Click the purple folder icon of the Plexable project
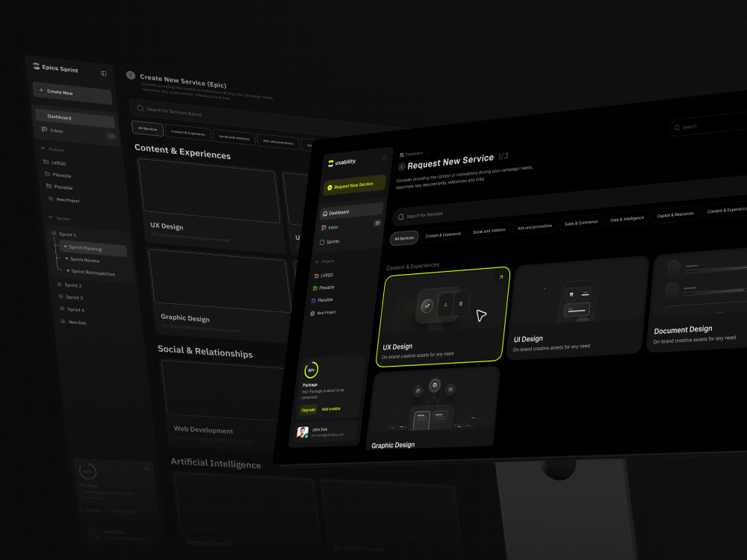Viewport: 747px width, 560px height. (314, 300)
